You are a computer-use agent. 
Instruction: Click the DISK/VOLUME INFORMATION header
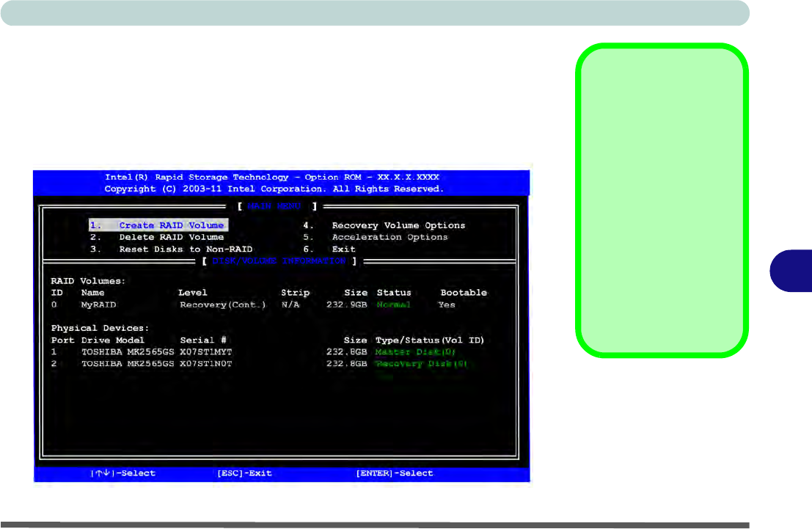click(x=278, y=260)
